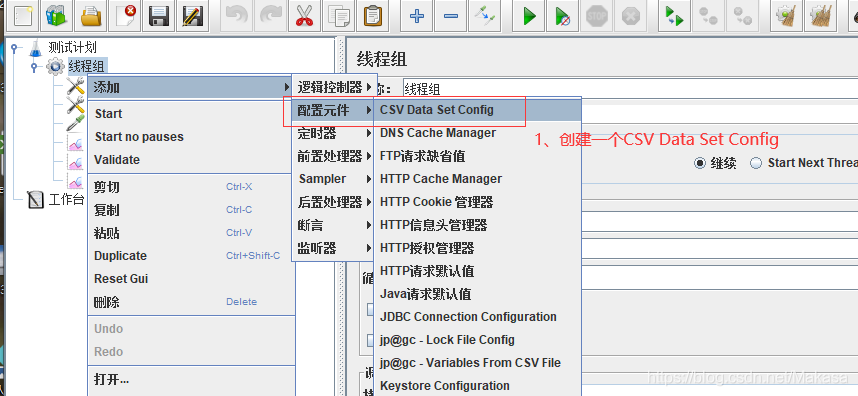Select FTP请求缺省值 menu entry
The height and width of the screenshot is (396, 858).
pyautogui.click(x=477, y=156)
